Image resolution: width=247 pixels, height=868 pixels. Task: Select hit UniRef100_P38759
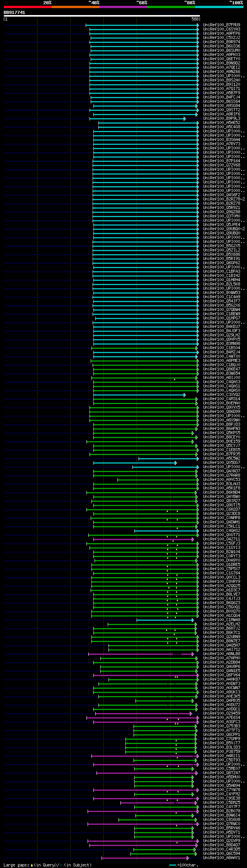(222, 751)
